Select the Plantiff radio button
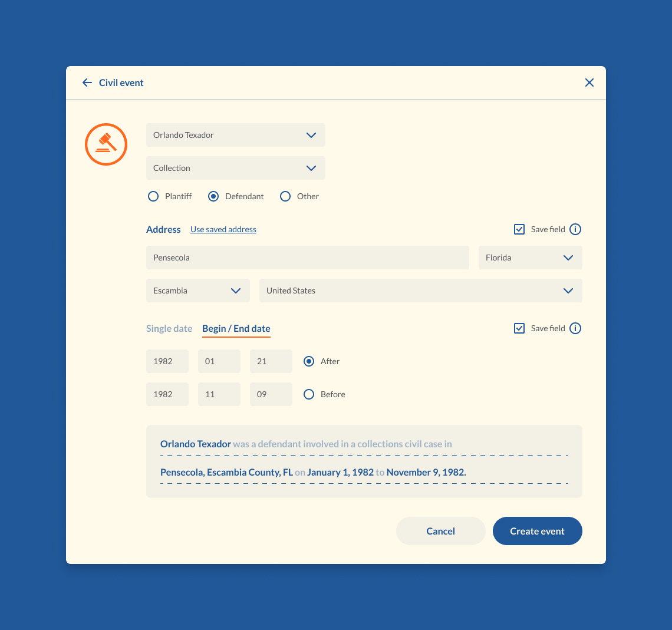 tap(153, 196)
